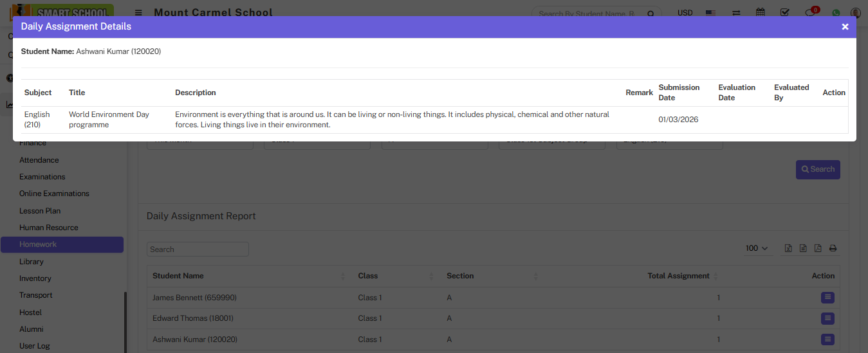Open the language flag selector

(x=710, y=13)
